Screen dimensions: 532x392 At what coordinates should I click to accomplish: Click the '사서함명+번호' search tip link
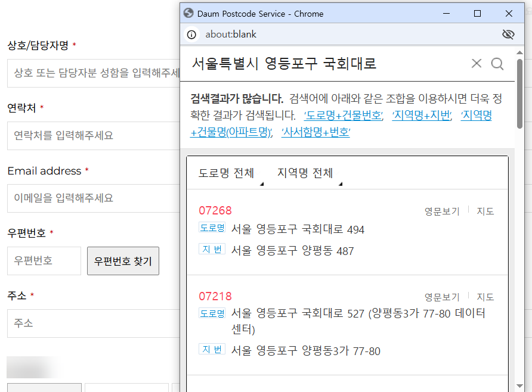[x=316, y=132]
